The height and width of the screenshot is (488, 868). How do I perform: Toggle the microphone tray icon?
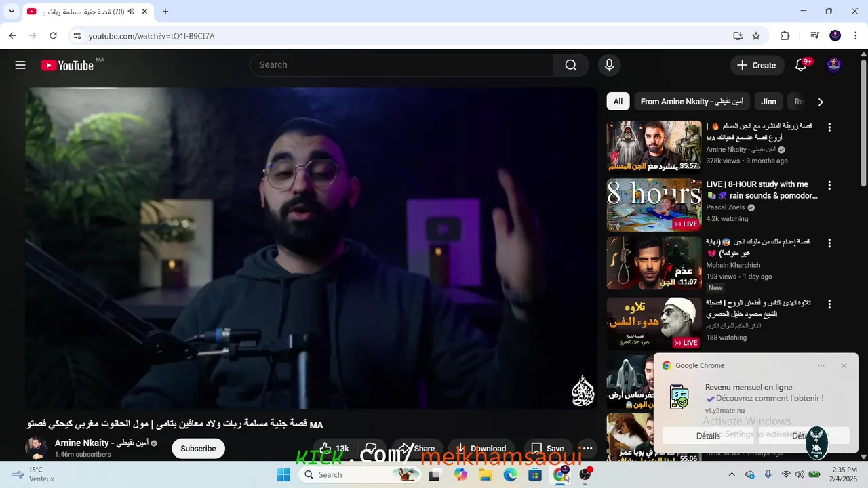click(x=768, y=474)
